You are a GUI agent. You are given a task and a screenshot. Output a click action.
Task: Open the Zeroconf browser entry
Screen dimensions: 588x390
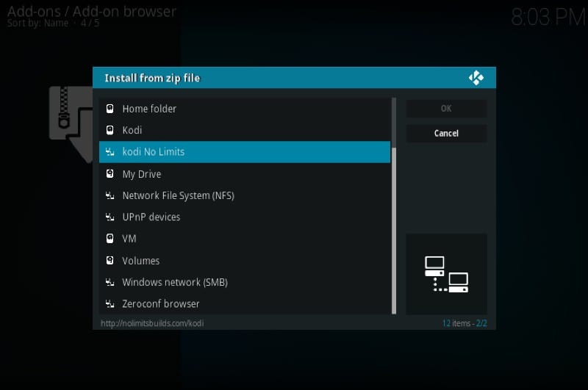coord(245,304)
